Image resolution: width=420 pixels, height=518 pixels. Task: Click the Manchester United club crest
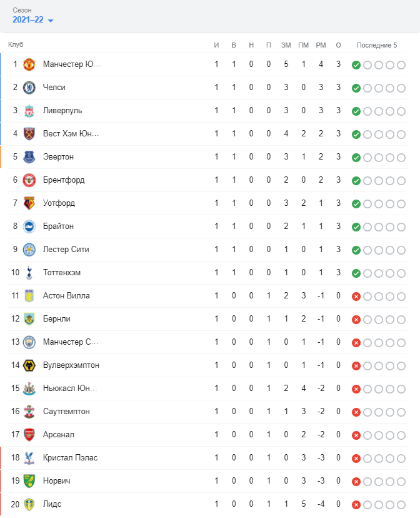[29, 64]
